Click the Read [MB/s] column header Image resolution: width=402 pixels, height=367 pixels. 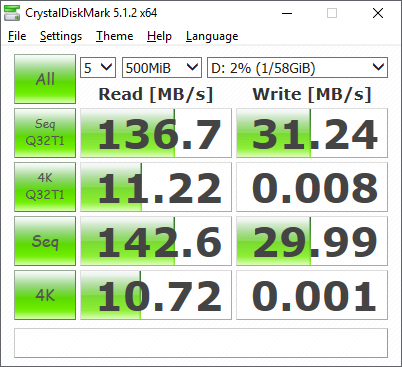pos(156,94)
